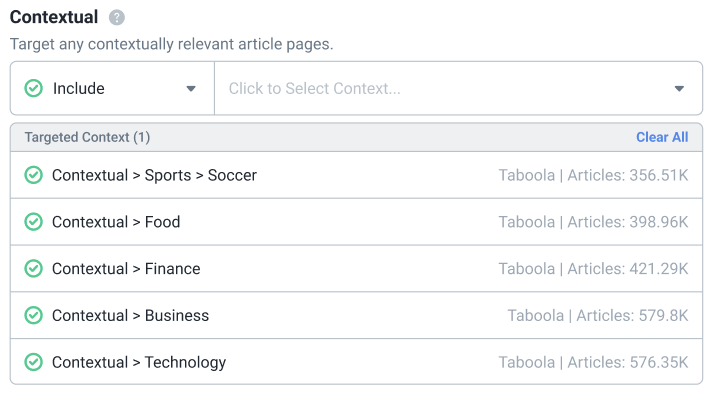Click the Targeted Context (1) header
Screen dimensions: 716x400
pyautogui.click(x=87, y=137)
